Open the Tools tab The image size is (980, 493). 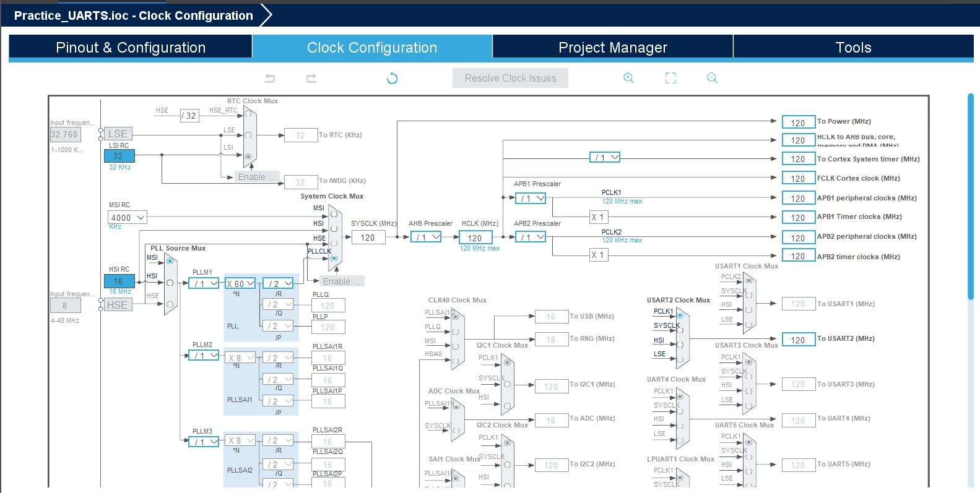click(853, 48)
